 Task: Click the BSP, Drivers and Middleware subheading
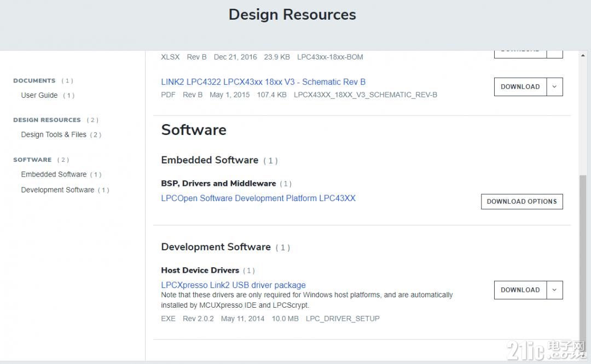coord(218,183)
